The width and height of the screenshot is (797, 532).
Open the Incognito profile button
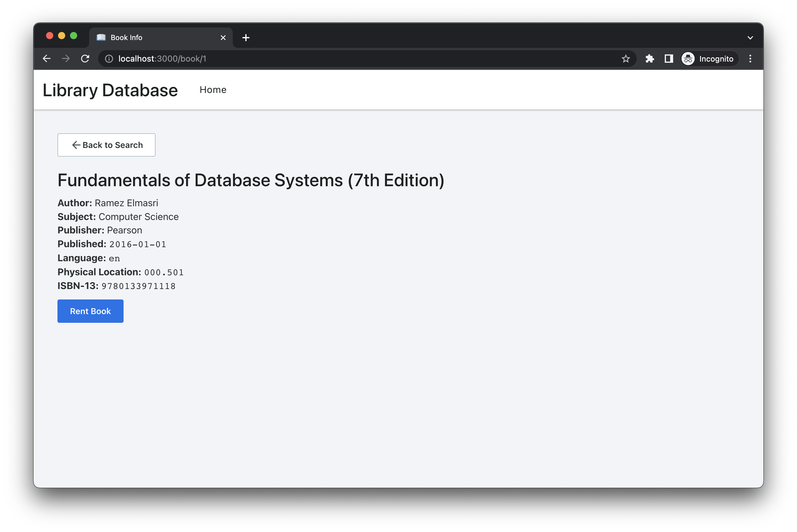(x=708, y=59)
